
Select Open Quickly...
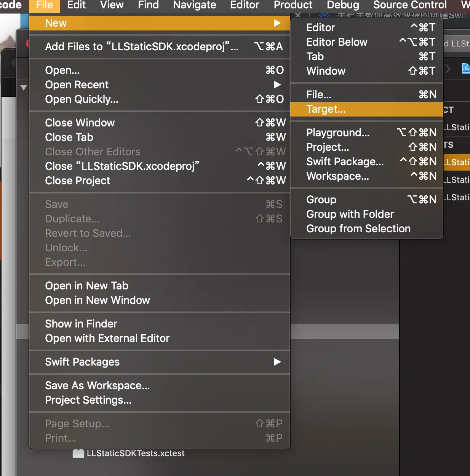[160, 99]
